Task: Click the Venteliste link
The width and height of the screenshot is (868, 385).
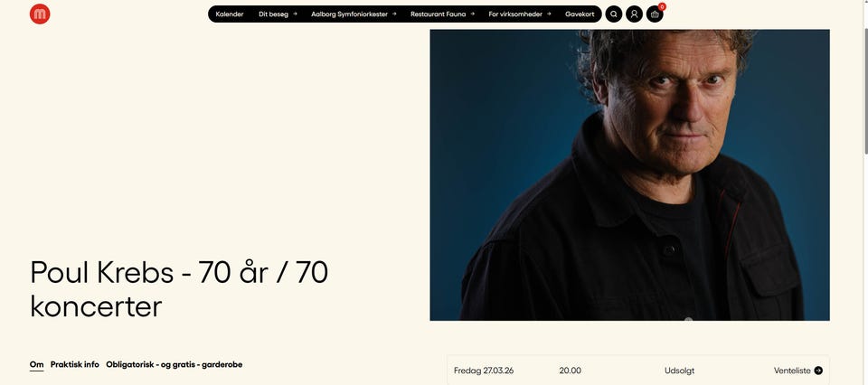Action: coord(792,371)
